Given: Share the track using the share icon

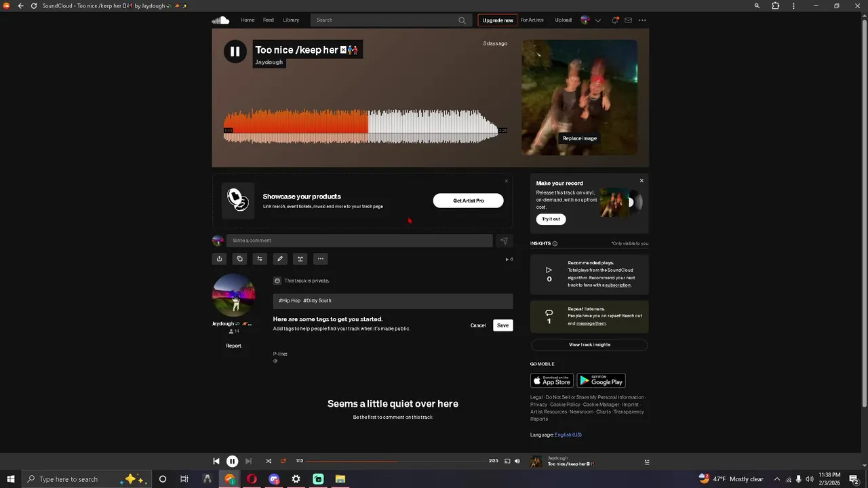Looking at the screenshot, I should pyautogui.click(x=219, y=258).
